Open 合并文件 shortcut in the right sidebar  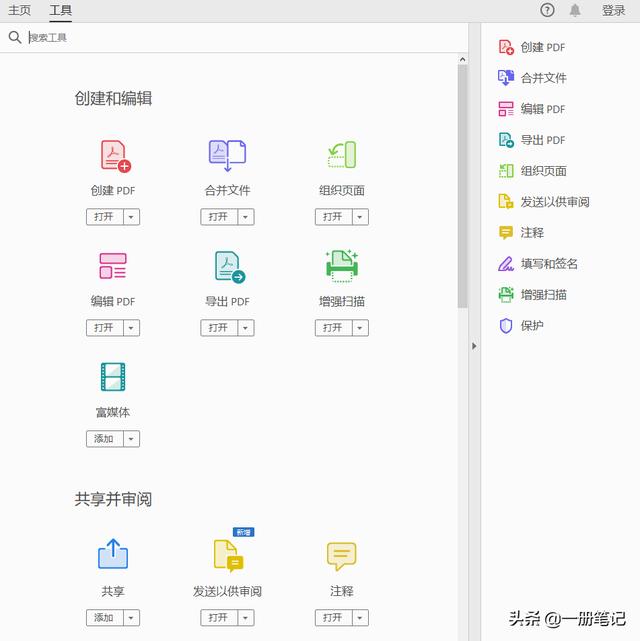click(532, 78)
